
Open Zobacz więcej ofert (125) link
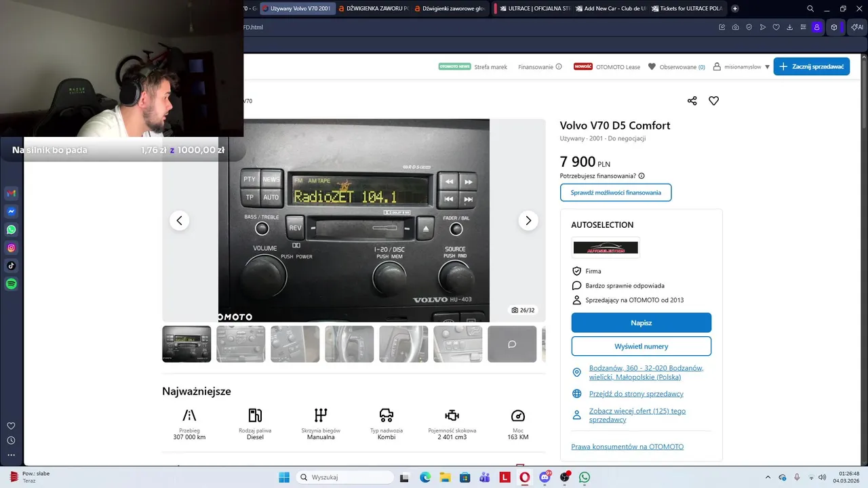point(637,415)
